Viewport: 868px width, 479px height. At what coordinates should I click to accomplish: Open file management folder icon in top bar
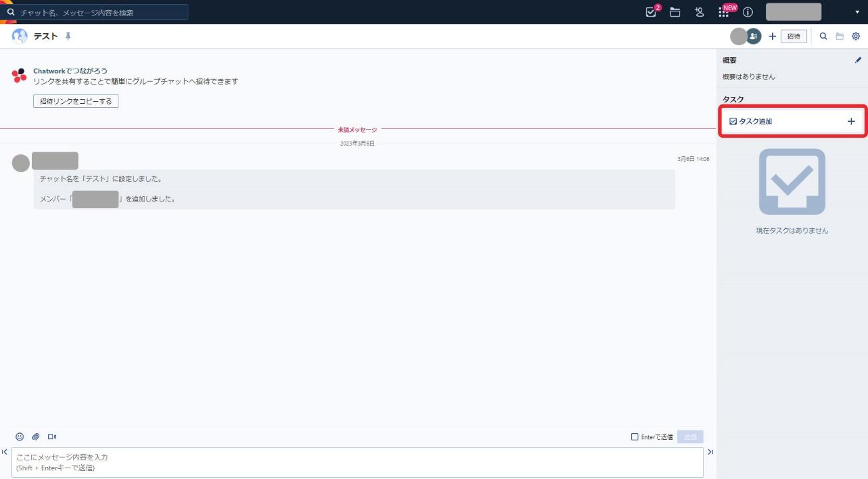675,12
